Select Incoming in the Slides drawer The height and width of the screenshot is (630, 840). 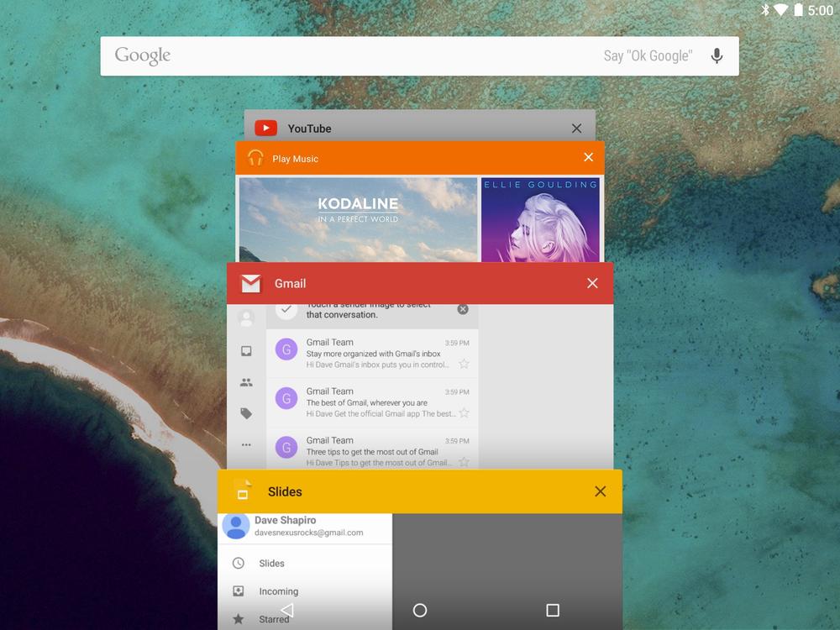click(x=305, y=591)
